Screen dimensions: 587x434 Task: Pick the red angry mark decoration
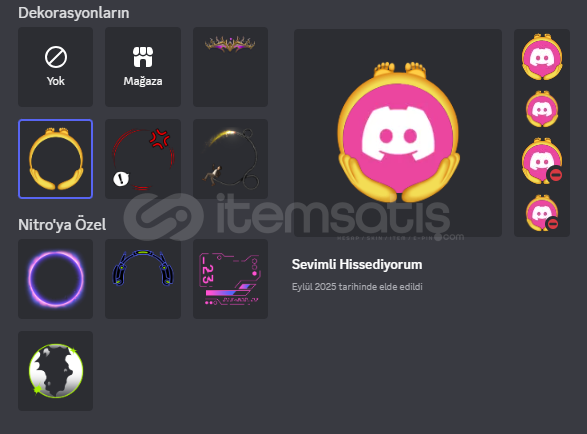(x=143, y=159)
